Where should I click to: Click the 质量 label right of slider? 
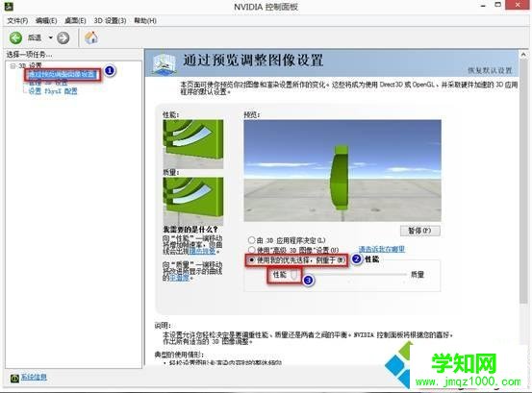[418, 275]
